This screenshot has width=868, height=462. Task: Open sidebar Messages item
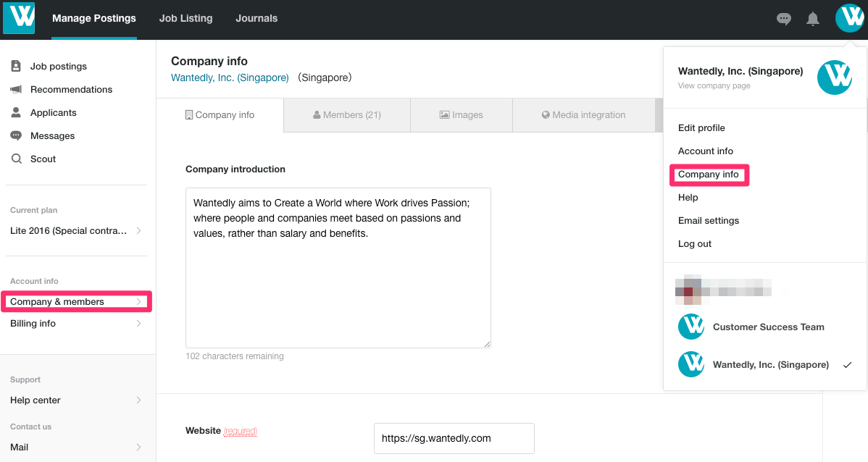point(52,135)
